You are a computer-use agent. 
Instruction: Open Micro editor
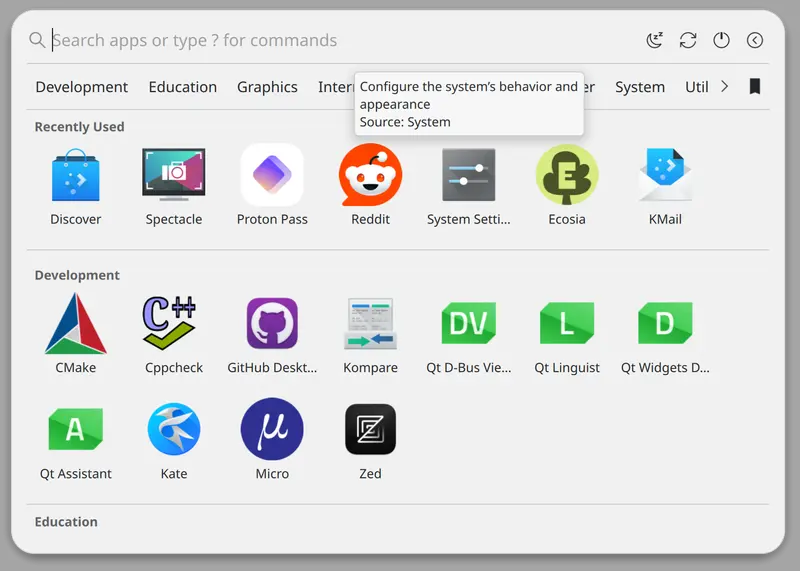point(272,441)
